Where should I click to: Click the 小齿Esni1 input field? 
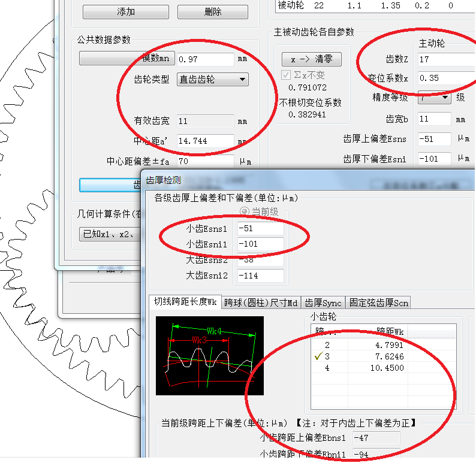(260, 244)
